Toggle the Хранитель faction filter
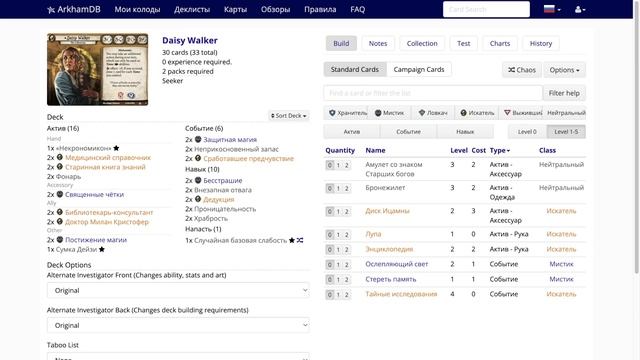640x360 pixels. (346, 113)
